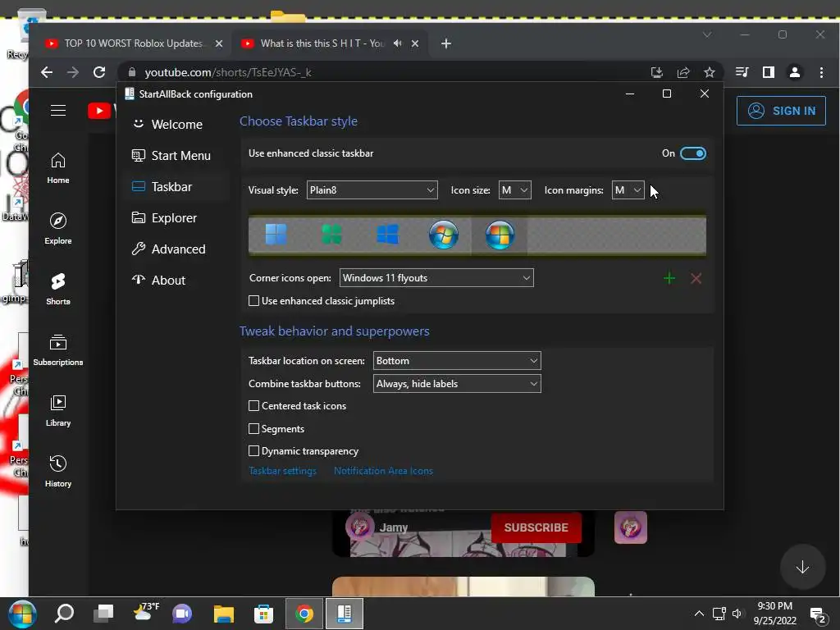Open the Icon margins dropdown
Viewport: 840px width, 630px height.
[x=628, y=190]
